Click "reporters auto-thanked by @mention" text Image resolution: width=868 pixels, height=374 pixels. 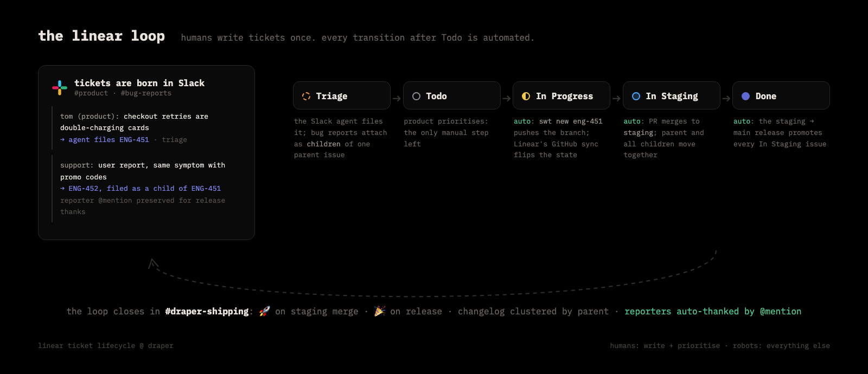(x=713, y=311)
